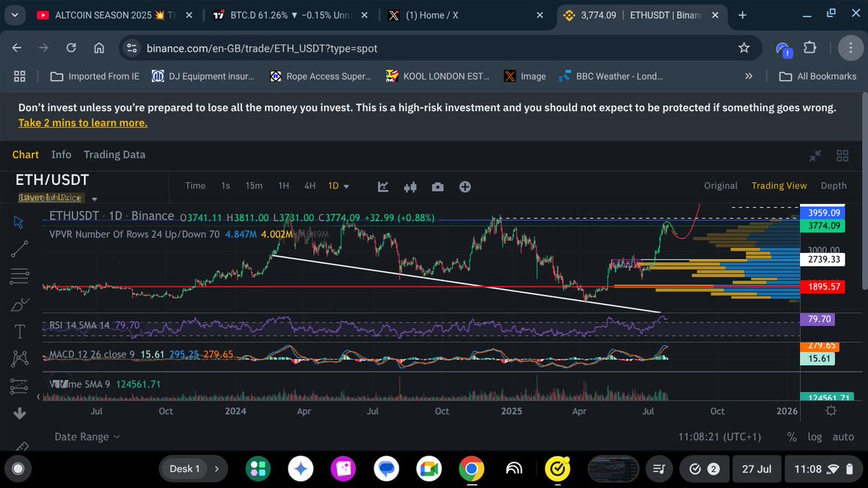This screenshot has width=868, height=488.
Task: Open chart settings gear icon
Action: pyautogui.click(x=831, y=411)
